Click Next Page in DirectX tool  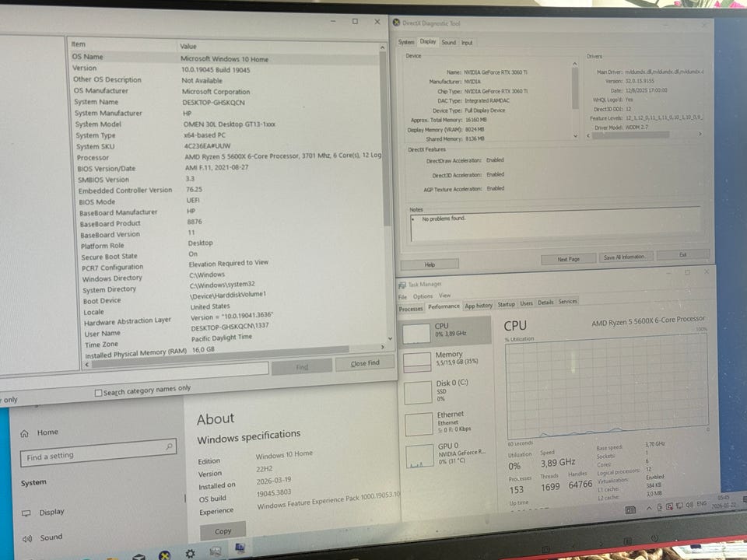(568, 259)
